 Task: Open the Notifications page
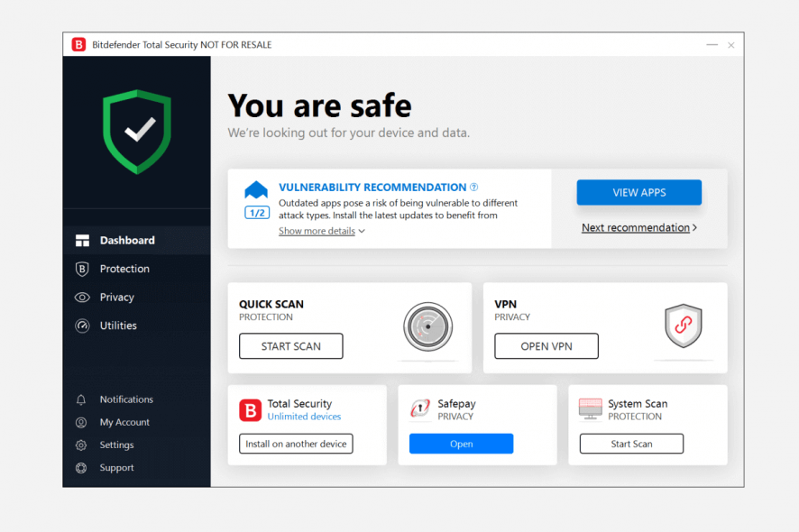126,399
